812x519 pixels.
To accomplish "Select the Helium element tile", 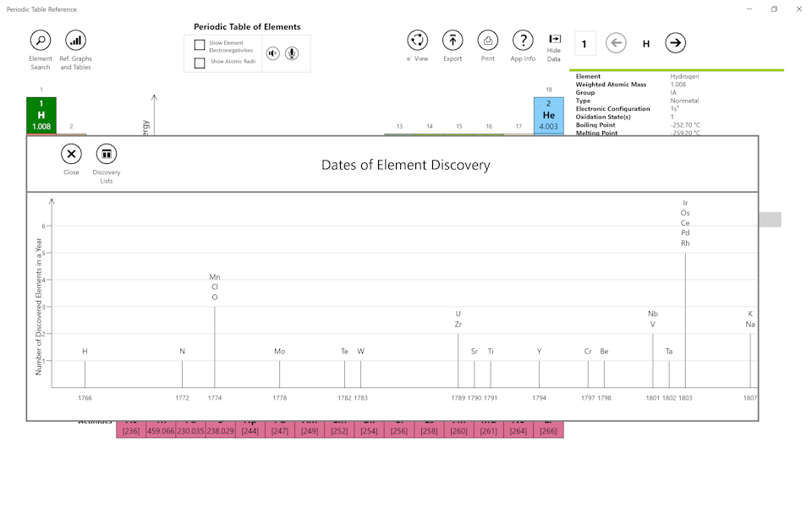I will [548, 116].
